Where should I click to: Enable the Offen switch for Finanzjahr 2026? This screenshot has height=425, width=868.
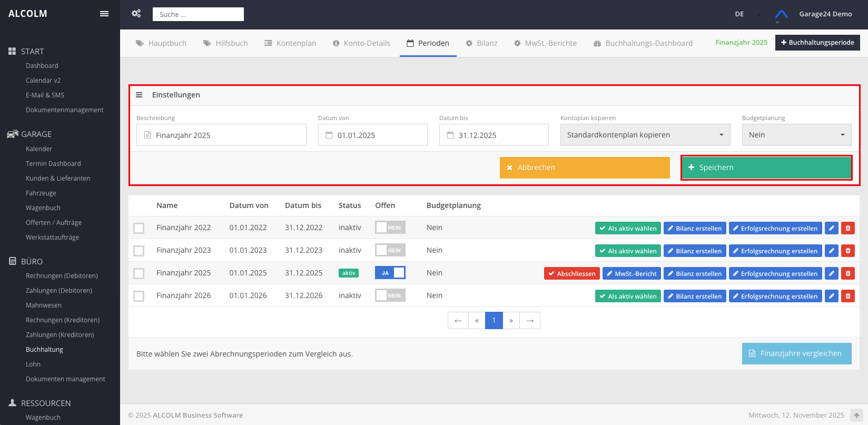[390, 295]
